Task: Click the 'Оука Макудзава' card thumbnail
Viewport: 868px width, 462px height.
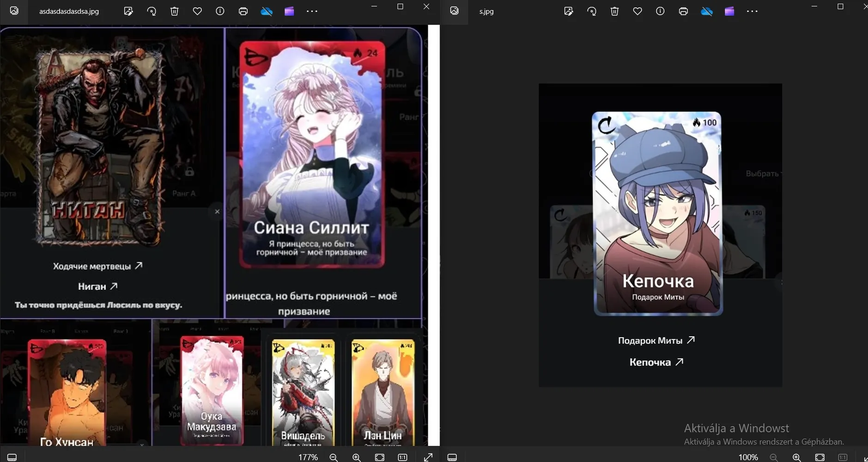Action: click(212, 390)
